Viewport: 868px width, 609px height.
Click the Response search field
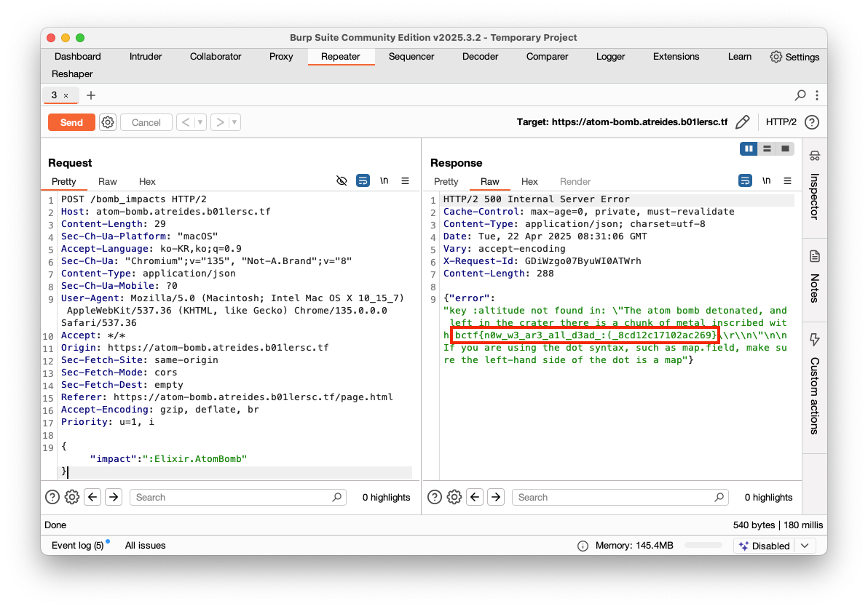click(x=620, y=497)
